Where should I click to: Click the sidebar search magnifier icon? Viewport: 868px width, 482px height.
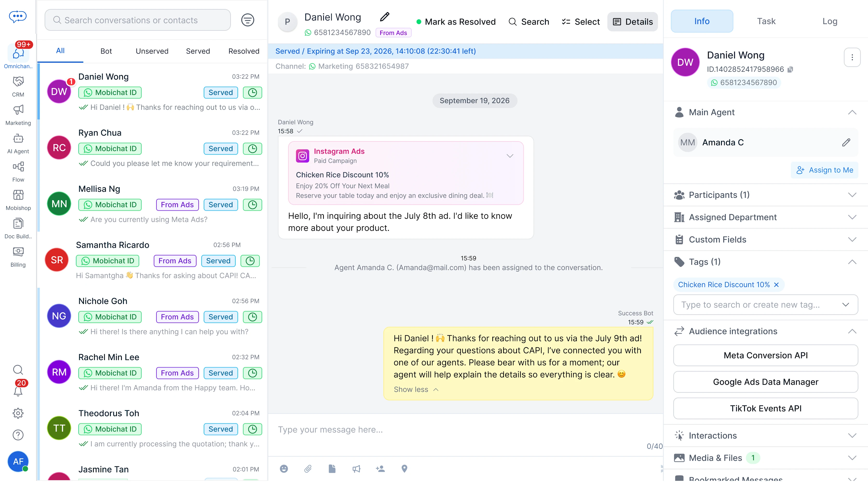click(18, 370)
